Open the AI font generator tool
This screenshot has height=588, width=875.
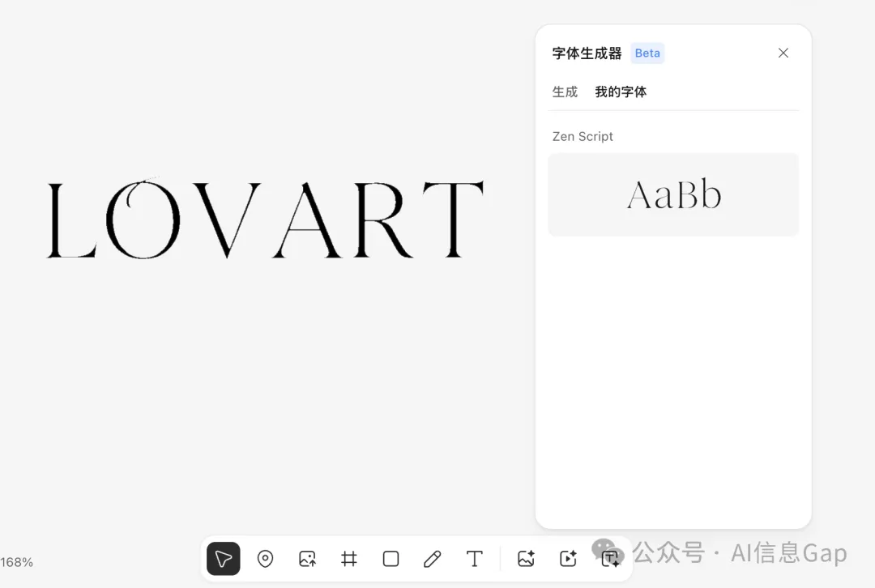tap(610, 559)
